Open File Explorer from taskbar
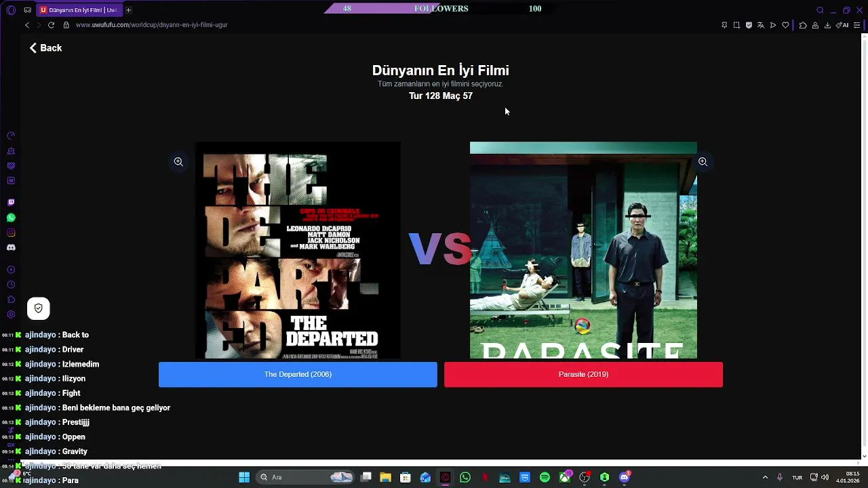The width and height of the screenshot is (868, 488). (x=385, y=477)
